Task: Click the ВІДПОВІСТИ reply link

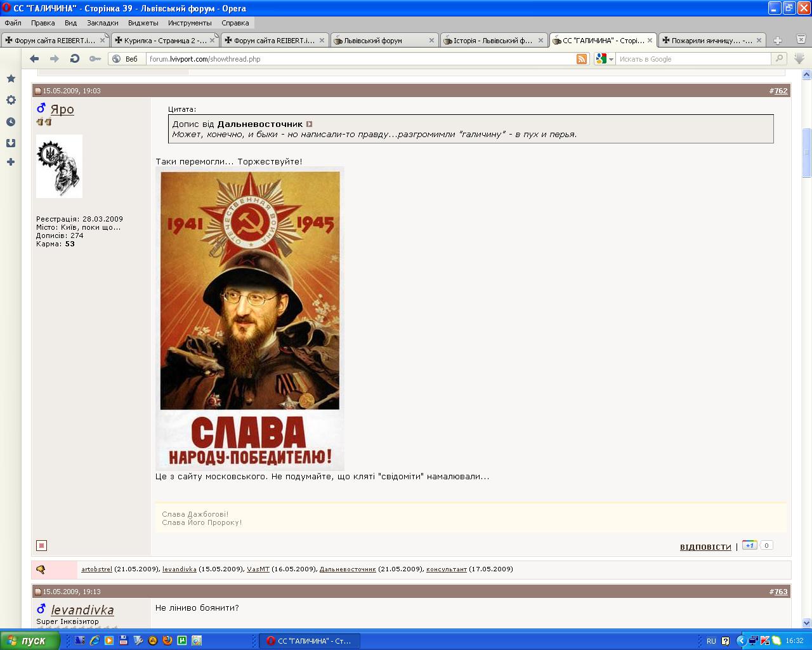Action: coord(705,547)
